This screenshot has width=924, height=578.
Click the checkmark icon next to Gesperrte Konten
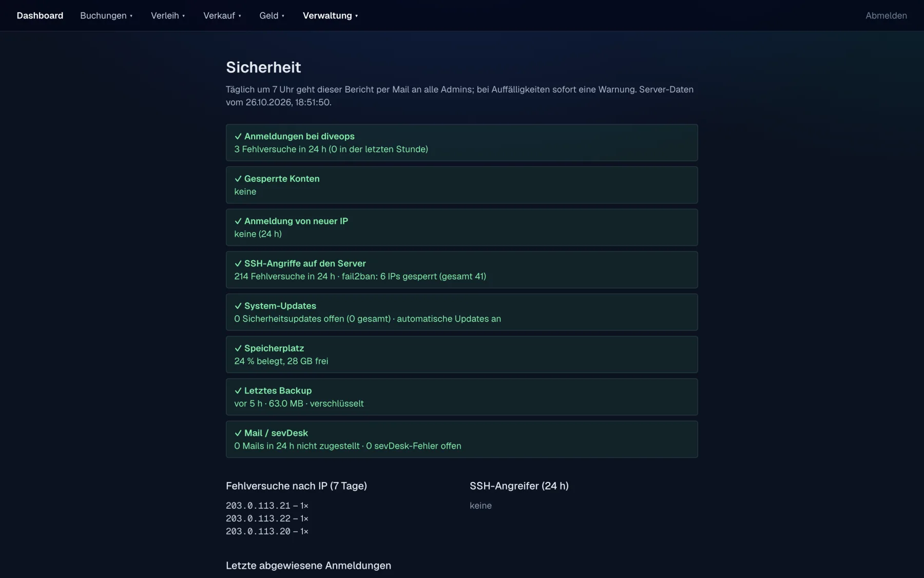[238, 179]
